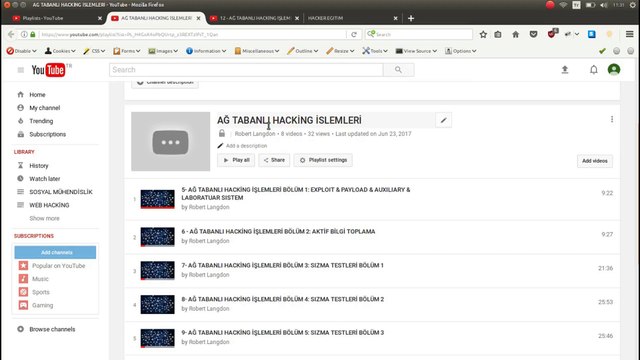
Task: Open the Wi-Fi network indicator
Action: coord(563,5)
